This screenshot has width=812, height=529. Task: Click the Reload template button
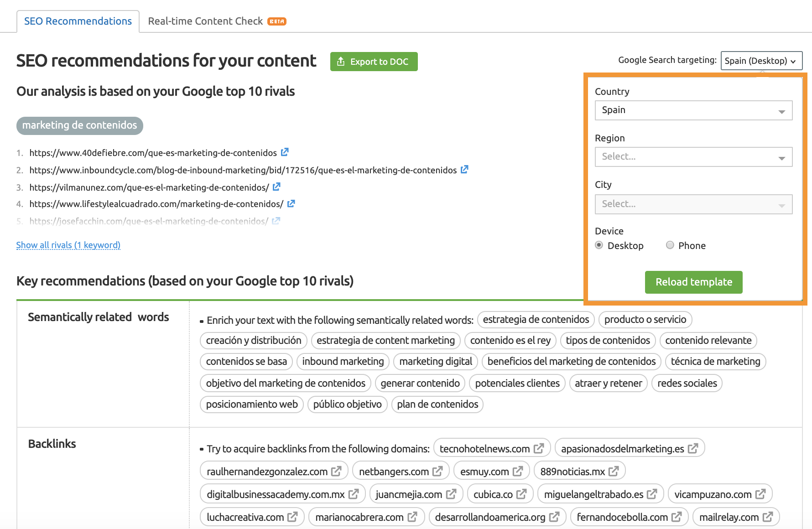(693, 282)
